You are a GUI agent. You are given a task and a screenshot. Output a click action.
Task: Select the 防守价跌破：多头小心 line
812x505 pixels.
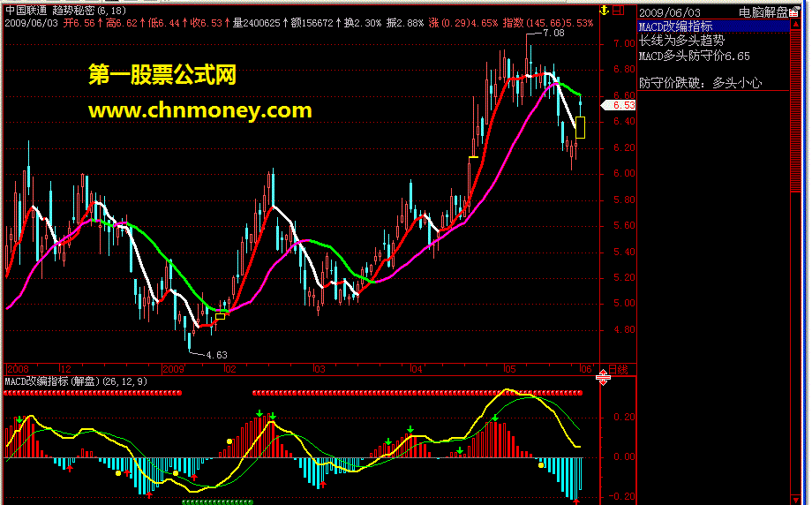pos(700,83)
